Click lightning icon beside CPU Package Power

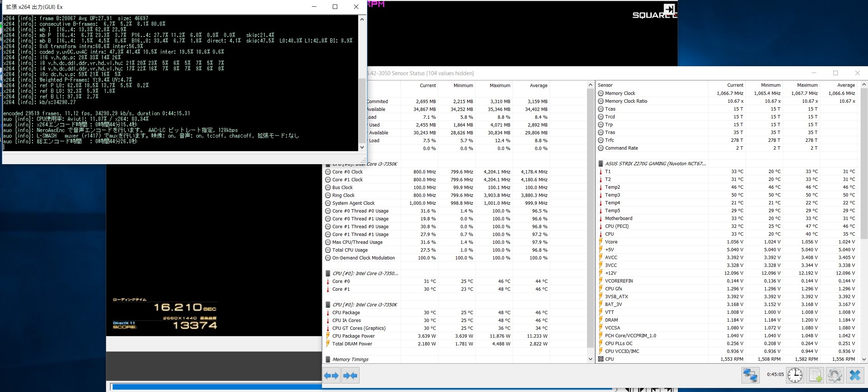tap(328, 336)
